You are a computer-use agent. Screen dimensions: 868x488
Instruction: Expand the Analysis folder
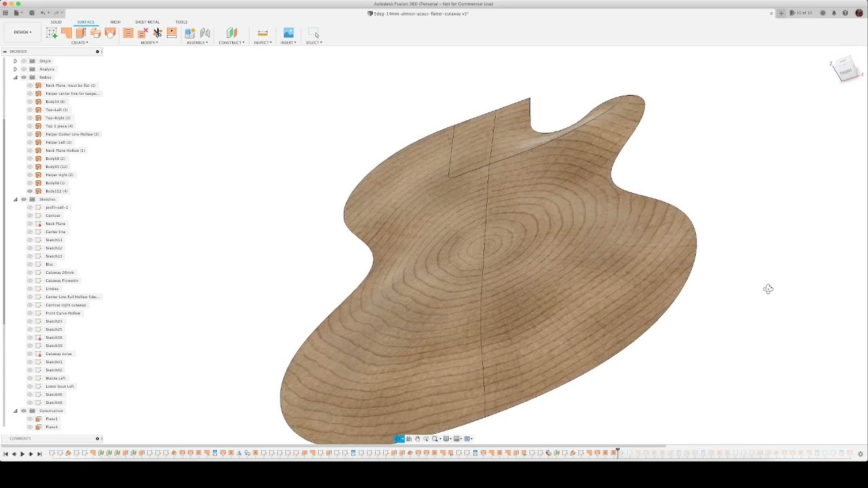16,69
